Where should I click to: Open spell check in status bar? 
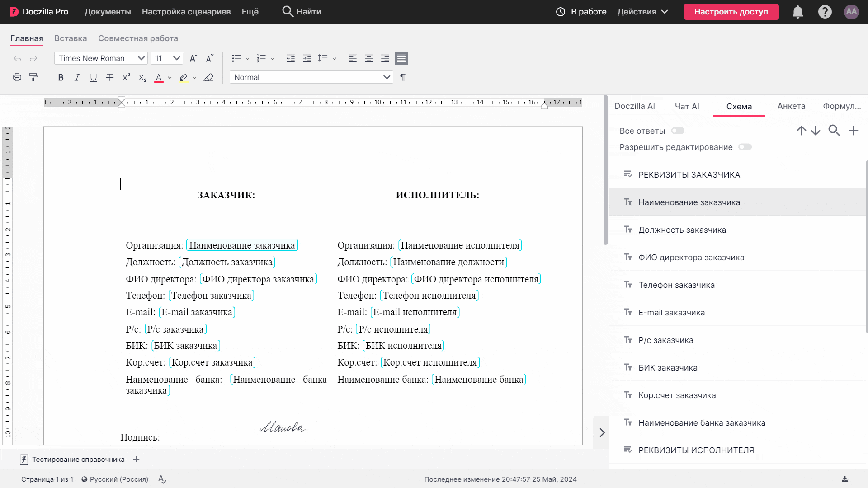(162, 479)
